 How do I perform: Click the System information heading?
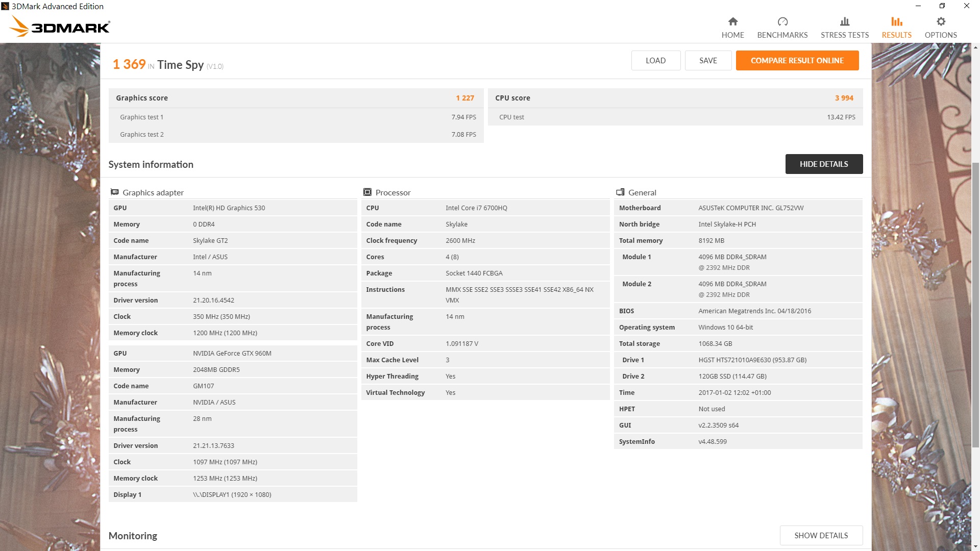point(151,164)
